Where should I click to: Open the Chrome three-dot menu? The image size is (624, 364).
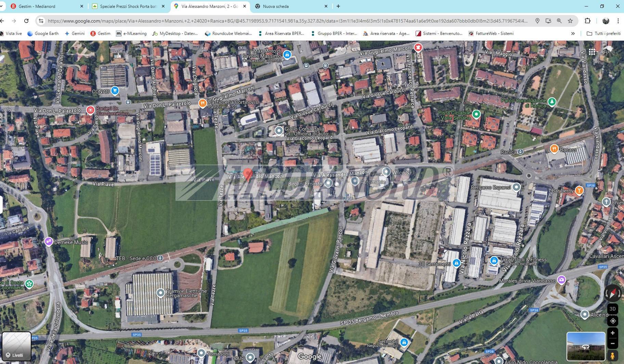point(618,21)
